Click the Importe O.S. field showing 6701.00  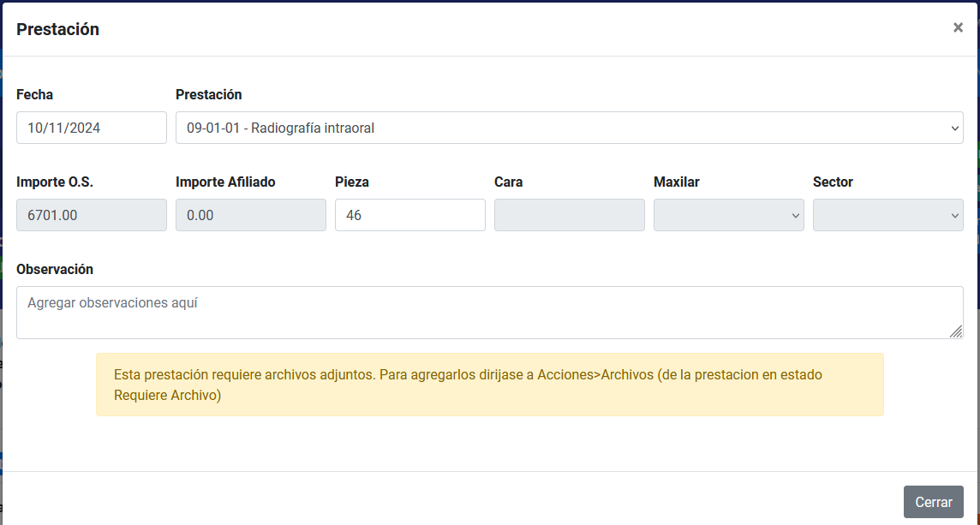(x=91, y=215)
